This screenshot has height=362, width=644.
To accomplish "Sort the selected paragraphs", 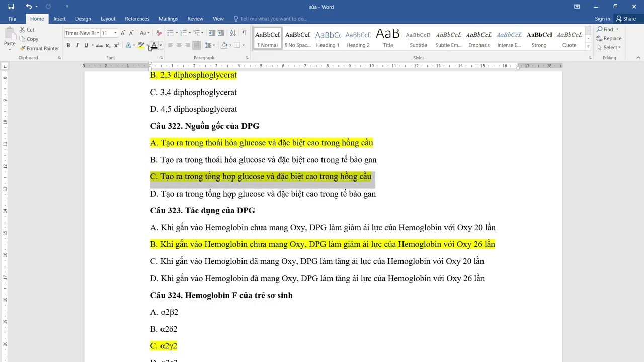I will (232, 33).
